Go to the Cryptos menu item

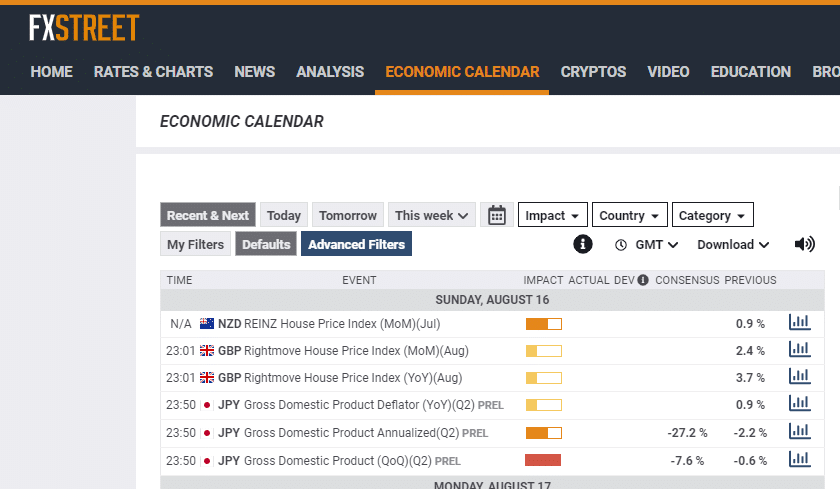coord(593,72)
